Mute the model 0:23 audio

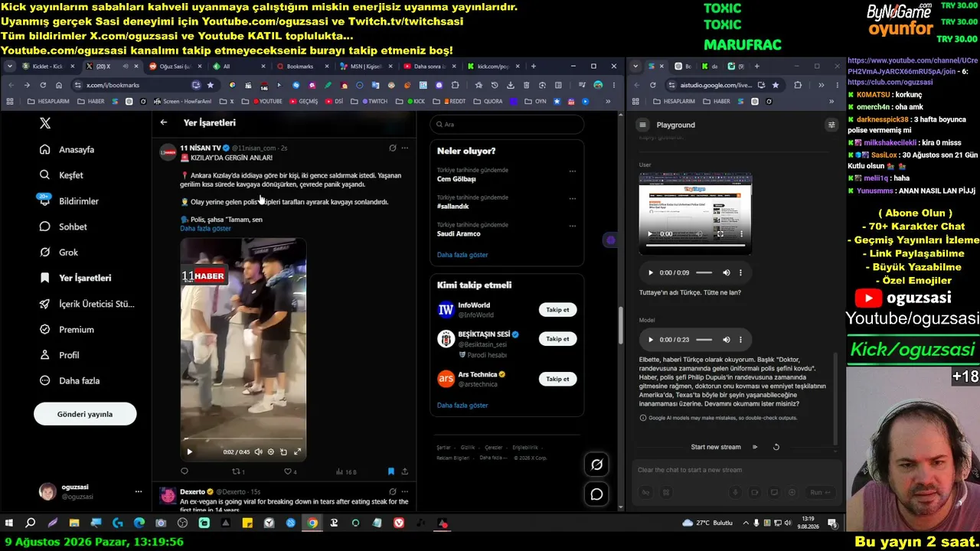(x=727, y=339)
